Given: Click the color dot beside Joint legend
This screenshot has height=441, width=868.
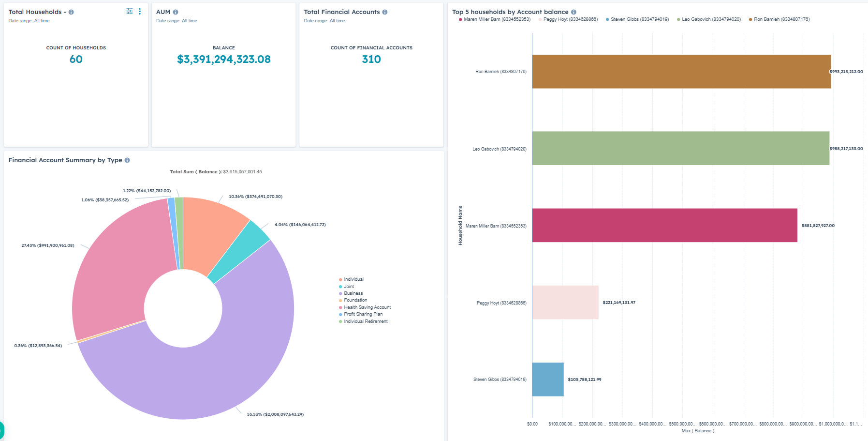Looking at the screenshot, I should [340, 286].
